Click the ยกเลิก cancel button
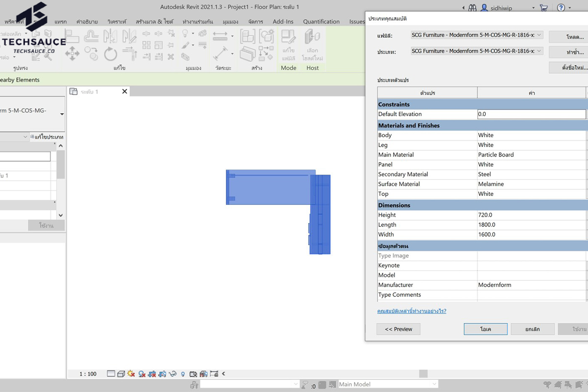Image resolution: width=588 pixels, height=392 pixels. click(533, 329)
